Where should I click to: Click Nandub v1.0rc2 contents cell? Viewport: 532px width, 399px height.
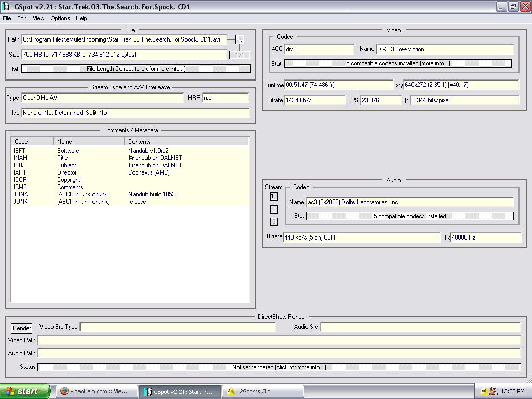tap(149, 151)
